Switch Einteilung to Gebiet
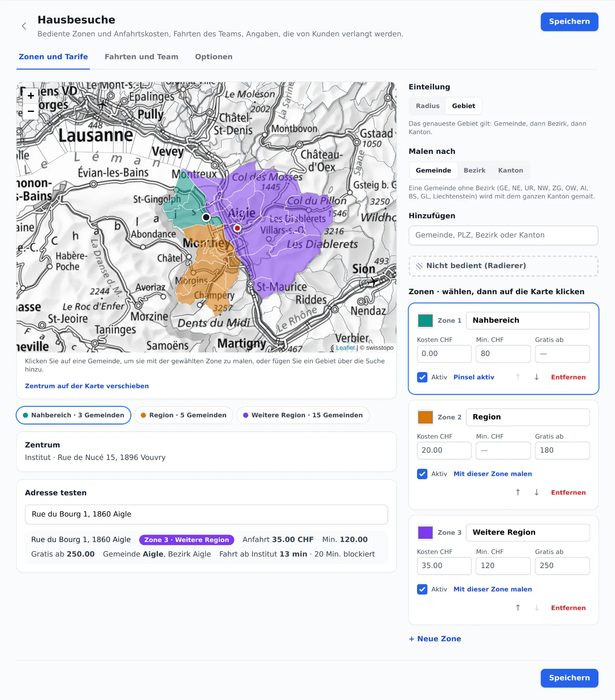 [464, 106]
